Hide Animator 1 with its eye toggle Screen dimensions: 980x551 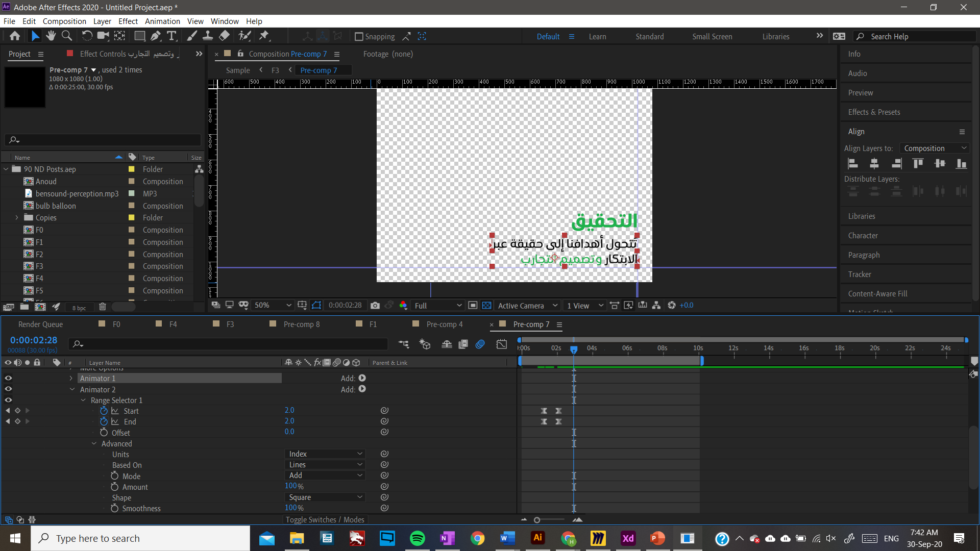(8, 379)
